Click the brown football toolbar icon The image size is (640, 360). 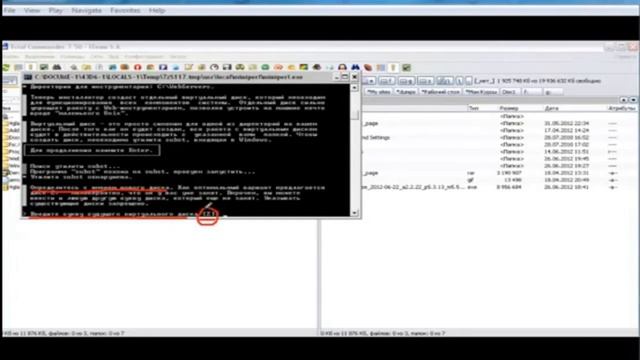tap(368, 67)
